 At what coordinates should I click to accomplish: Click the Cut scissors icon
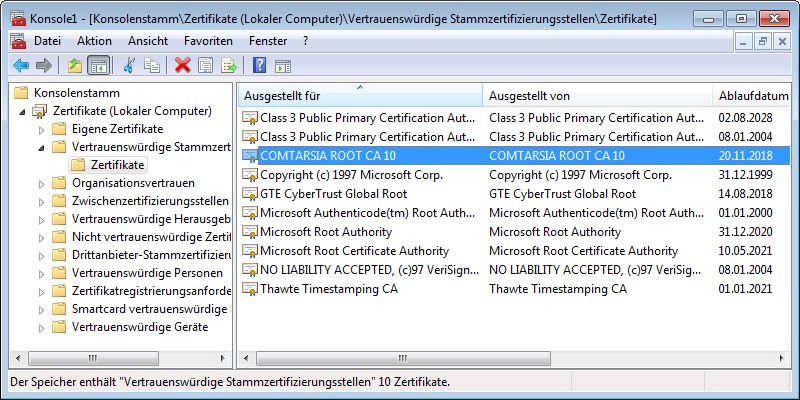[129, 65]
